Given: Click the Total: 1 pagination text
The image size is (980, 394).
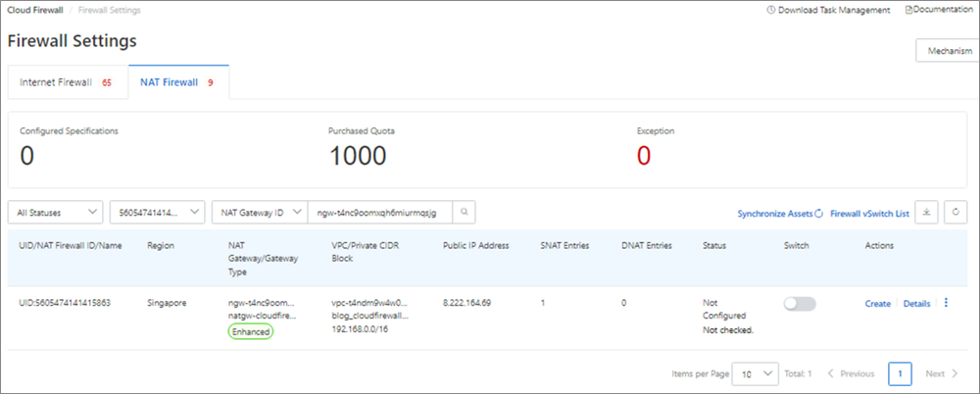Looking at the screenshot, I should click(x=798, y=373).
